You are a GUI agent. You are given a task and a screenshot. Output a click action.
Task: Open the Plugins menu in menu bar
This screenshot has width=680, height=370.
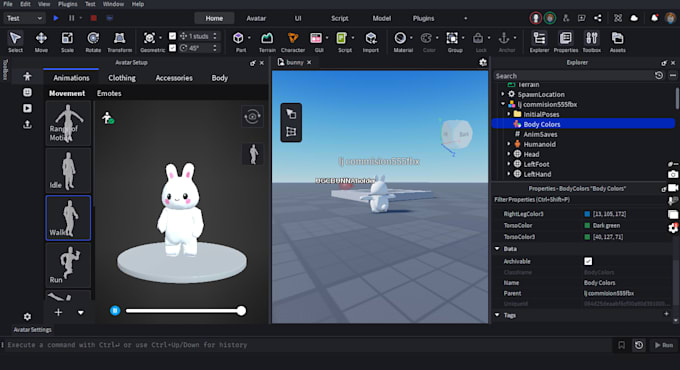pos(67,4)
